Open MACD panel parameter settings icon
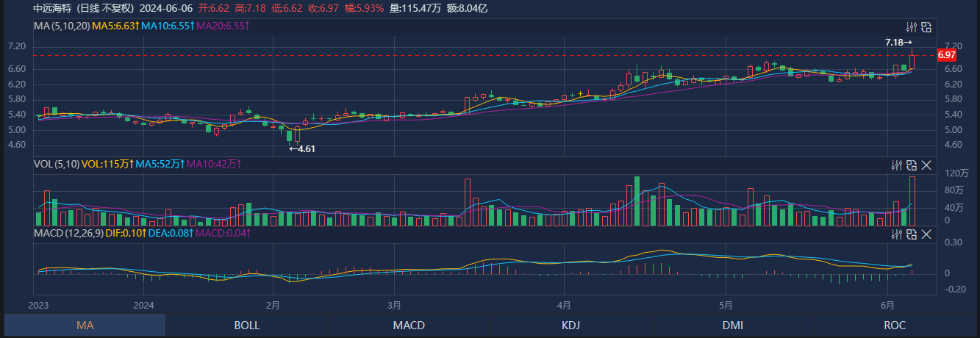 pyautogui.click(x=896, y=234)
